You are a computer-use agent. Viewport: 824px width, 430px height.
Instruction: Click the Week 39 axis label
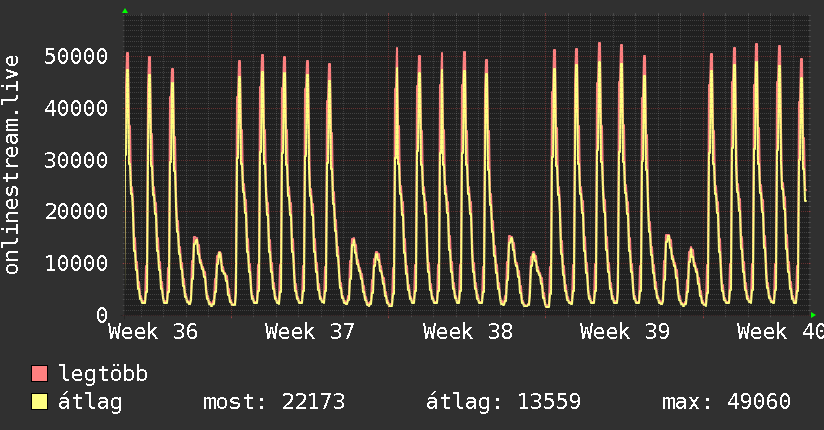625,332
